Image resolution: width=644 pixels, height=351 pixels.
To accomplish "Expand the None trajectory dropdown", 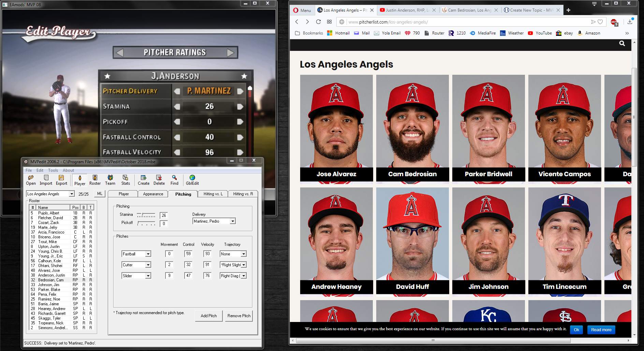I will 244,254.
